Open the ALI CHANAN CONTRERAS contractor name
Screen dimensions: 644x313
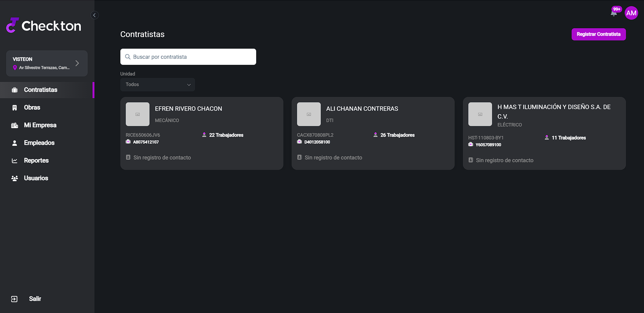pyautogui.click(x=362, y=109)
